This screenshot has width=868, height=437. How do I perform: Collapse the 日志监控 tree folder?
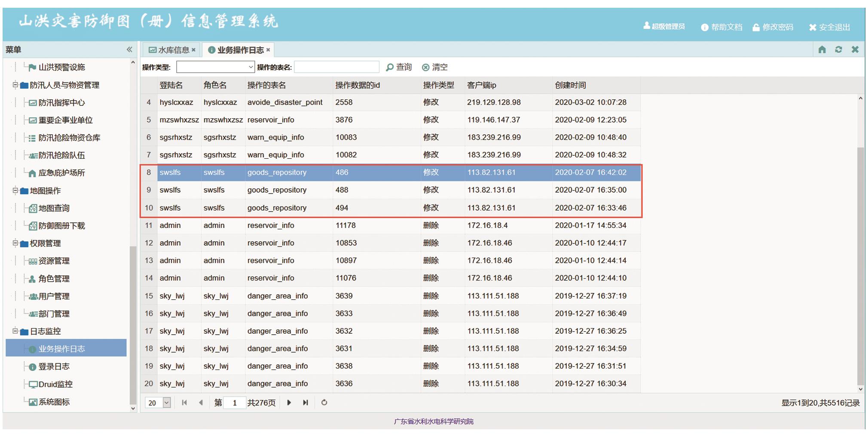pos(15,331)
